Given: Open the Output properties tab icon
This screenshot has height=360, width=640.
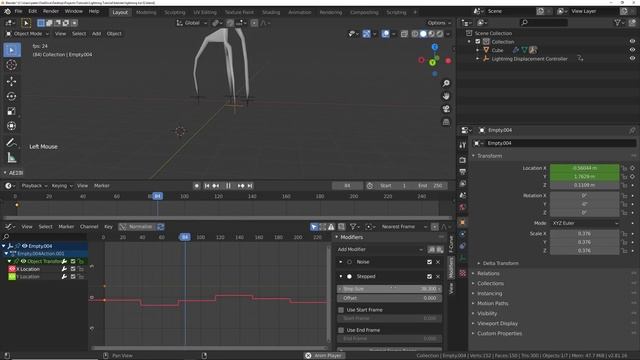Looking at the screenshot, I should coord(462,172).
